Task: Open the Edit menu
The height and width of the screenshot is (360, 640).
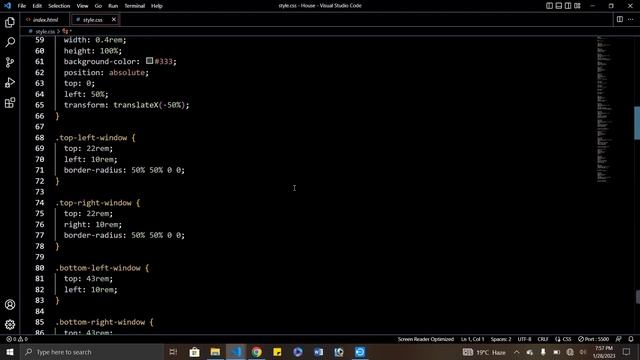Action: pyautogui.click(x=37, y=6)
